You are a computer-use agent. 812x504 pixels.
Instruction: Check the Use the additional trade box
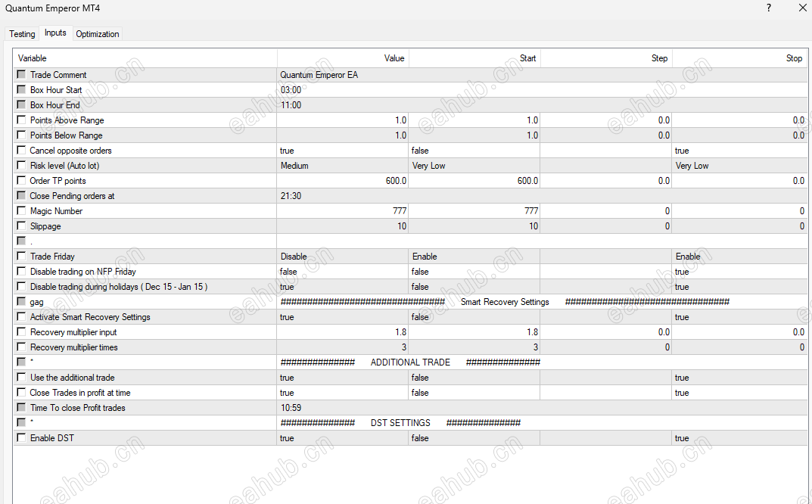pos(21,377)
